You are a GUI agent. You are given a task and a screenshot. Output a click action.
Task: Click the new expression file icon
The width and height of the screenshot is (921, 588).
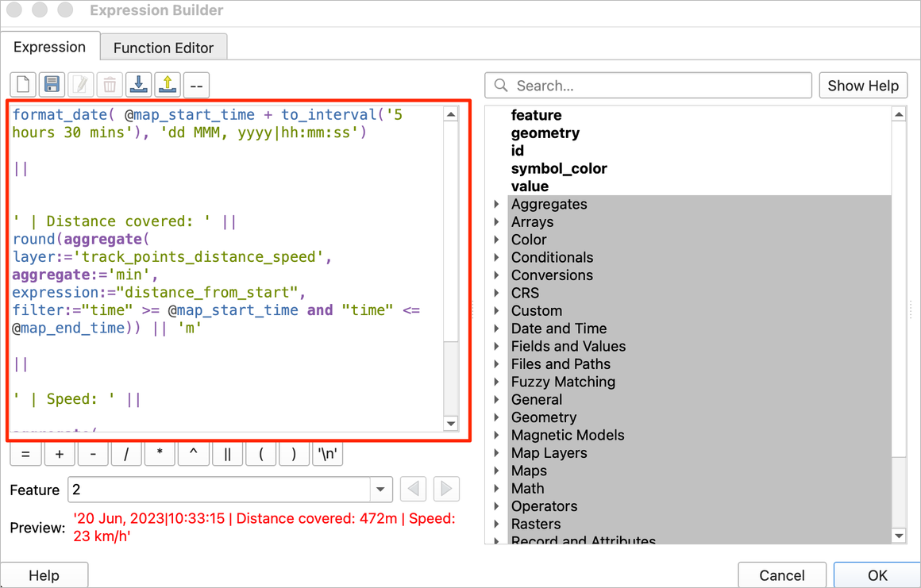click(x=23, y=84)
